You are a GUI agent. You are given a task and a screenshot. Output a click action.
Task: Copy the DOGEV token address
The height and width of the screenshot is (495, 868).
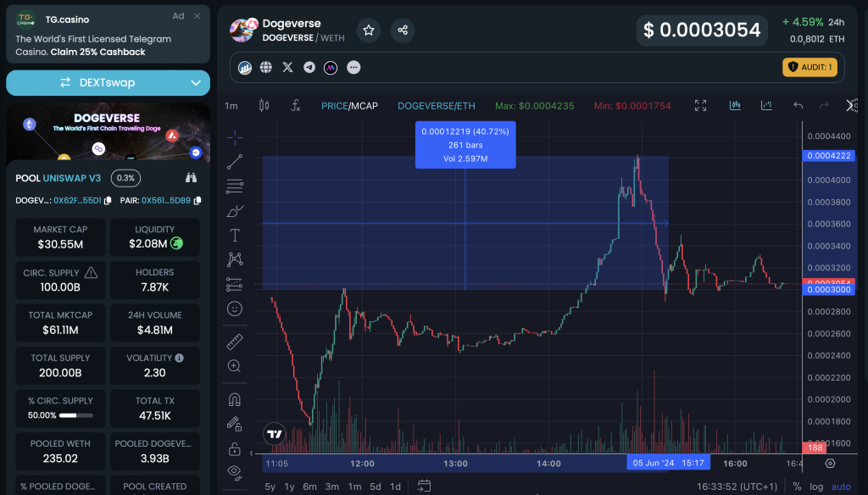point(108,200)
